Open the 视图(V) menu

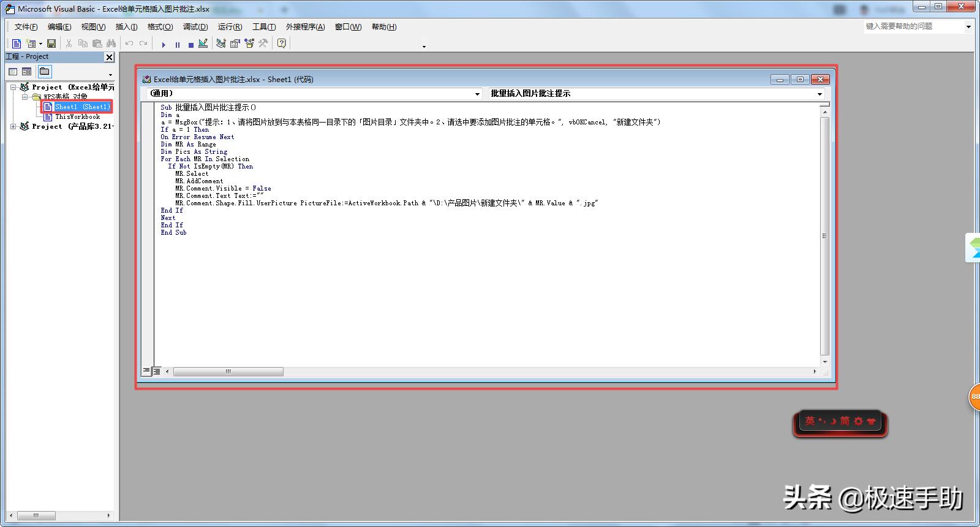point(93,27)
